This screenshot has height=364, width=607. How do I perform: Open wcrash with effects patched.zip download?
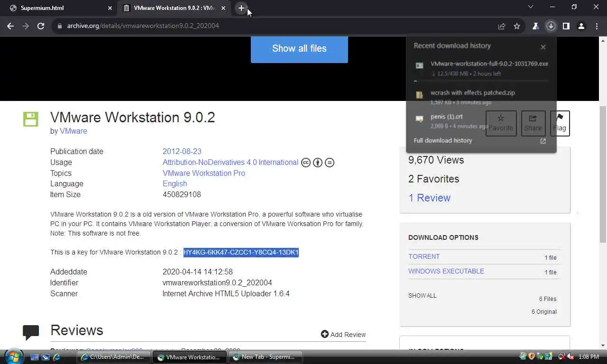click(x=481, y=97)
